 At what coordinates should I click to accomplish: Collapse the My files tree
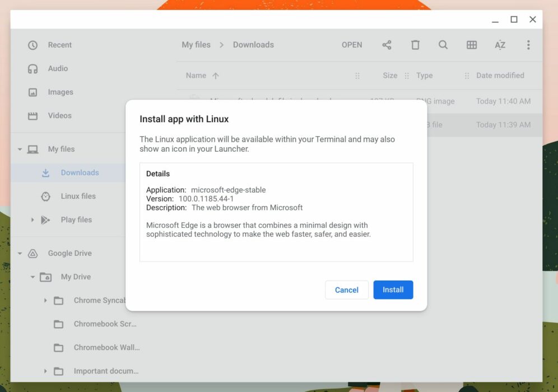coord(20,149)
